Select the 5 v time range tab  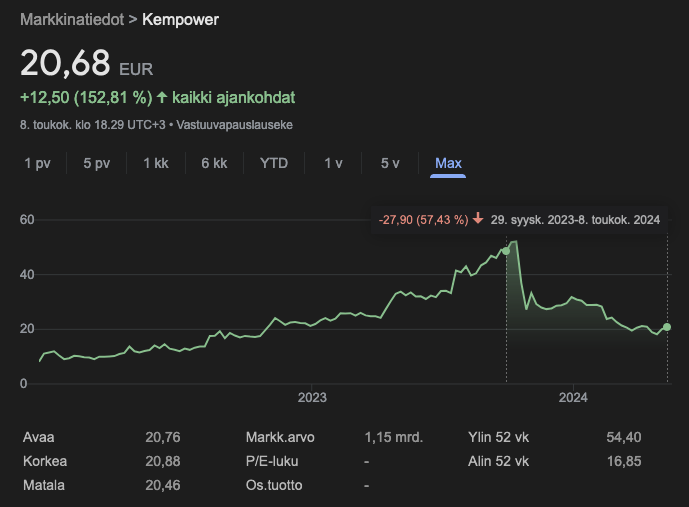coord(390,163)
